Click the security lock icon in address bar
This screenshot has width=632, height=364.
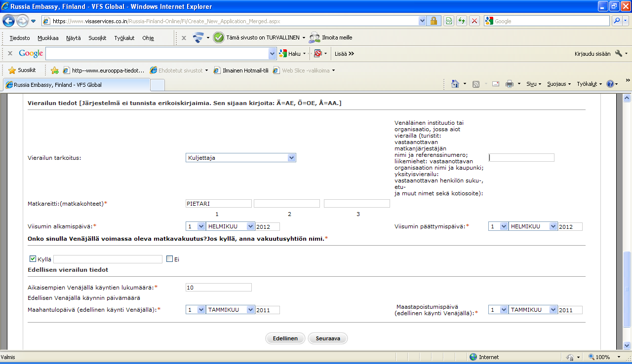tap(434, 21)
